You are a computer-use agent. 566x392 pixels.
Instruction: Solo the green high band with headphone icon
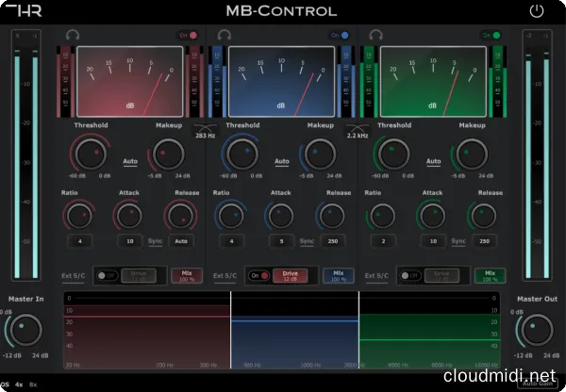coord(375,35)
